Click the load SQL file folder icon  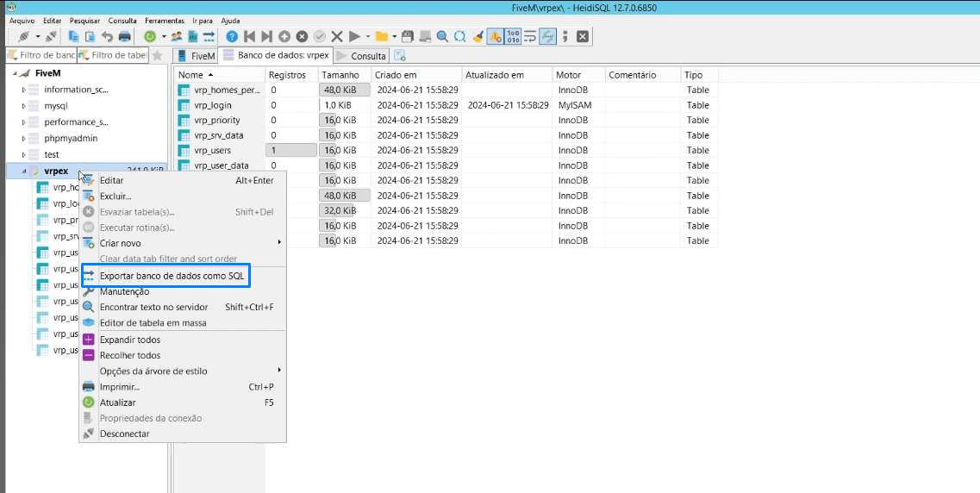click(381, 36)
